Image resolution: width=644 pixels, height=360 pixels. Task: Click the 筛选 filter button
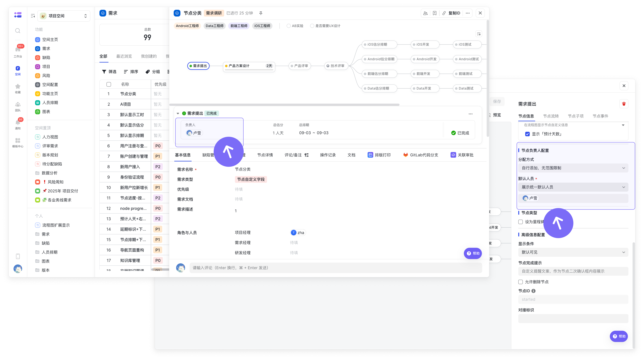point(109,72)
